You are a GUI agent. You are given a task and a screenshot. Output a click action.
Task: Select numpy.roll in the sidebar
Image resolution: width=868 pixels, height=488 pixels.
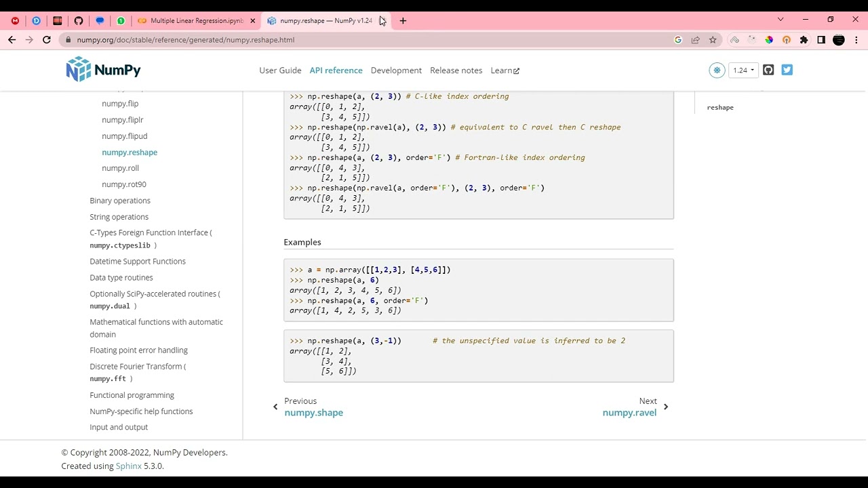tap(120, 168)
